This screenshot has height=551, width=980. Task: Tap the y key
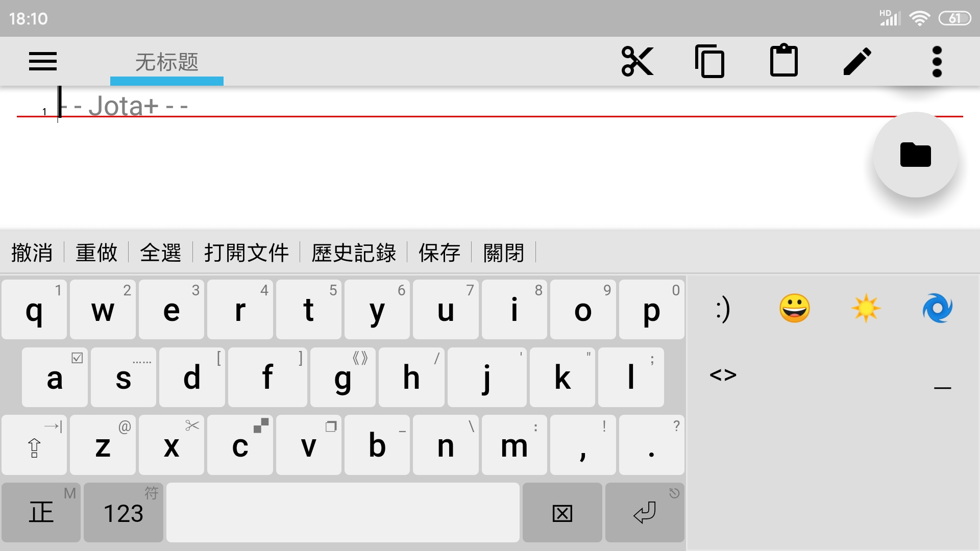[377, 310]
